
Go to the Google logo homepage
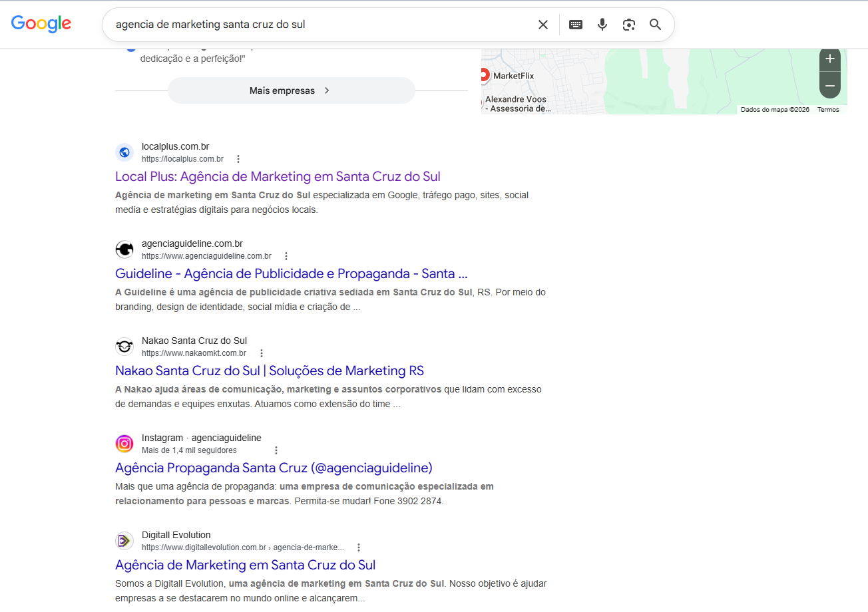[41, 23]
